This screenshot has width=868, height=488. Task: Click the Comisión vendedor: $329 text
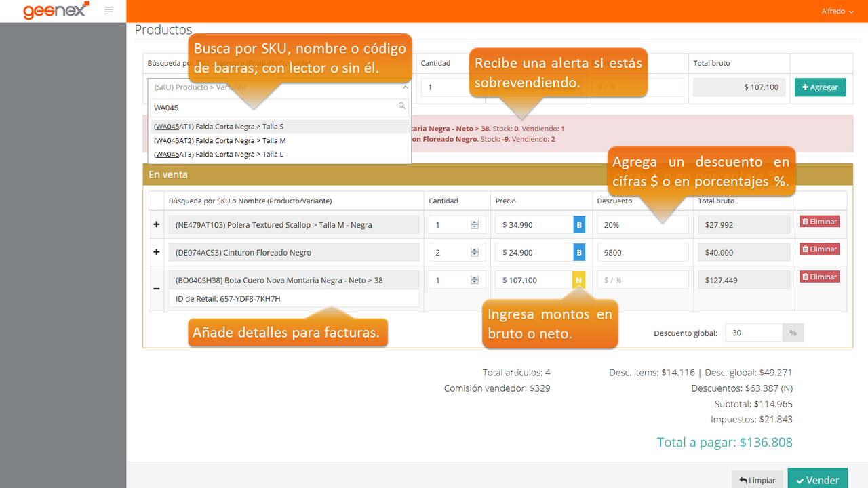pyautogui.click(x=497, y=388)
